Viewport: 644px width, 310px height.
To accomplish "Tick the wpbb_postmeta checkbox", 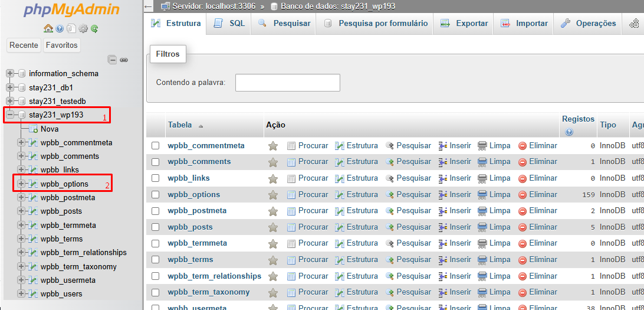I will tap(155, 211).
